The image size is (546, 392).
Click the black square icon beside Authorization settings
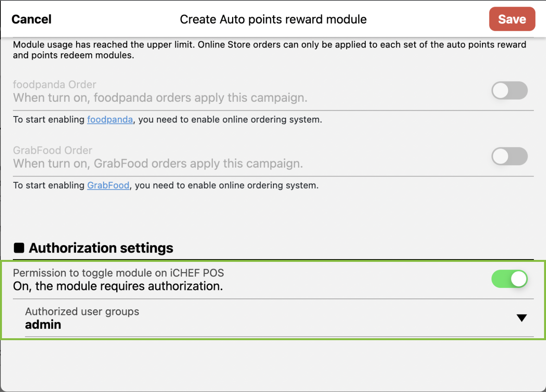tap(19, 248)
